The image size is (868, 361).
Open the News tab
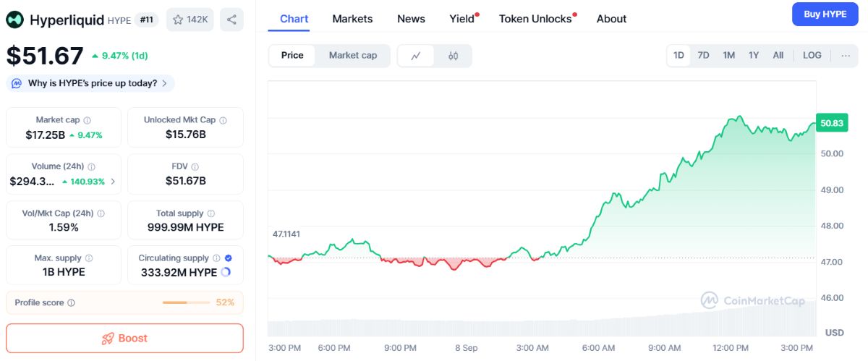click(x=412, y=19)
